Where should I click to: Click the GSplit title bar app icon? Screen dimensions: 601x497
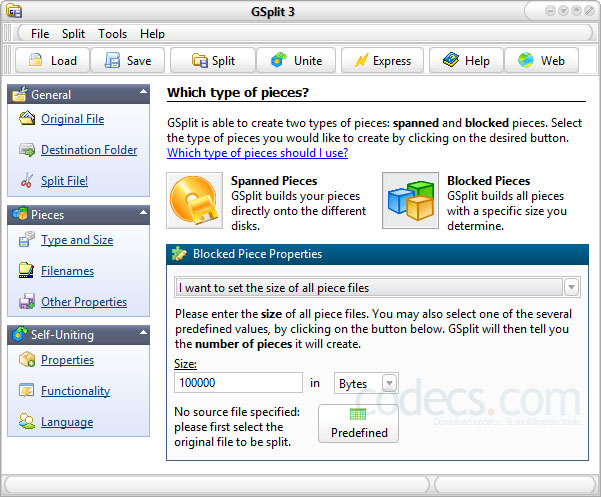click(x=14, y=11)
